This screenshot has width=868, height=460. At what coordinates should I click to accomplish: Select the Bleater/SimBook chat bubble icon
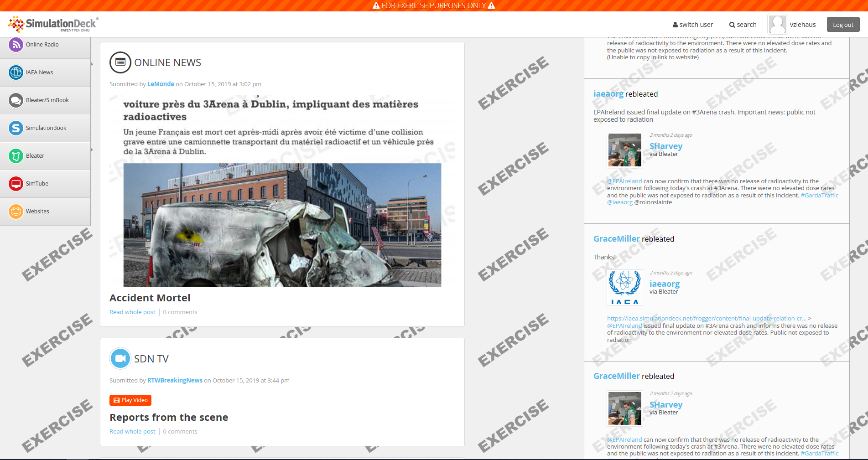pos(16,100)
